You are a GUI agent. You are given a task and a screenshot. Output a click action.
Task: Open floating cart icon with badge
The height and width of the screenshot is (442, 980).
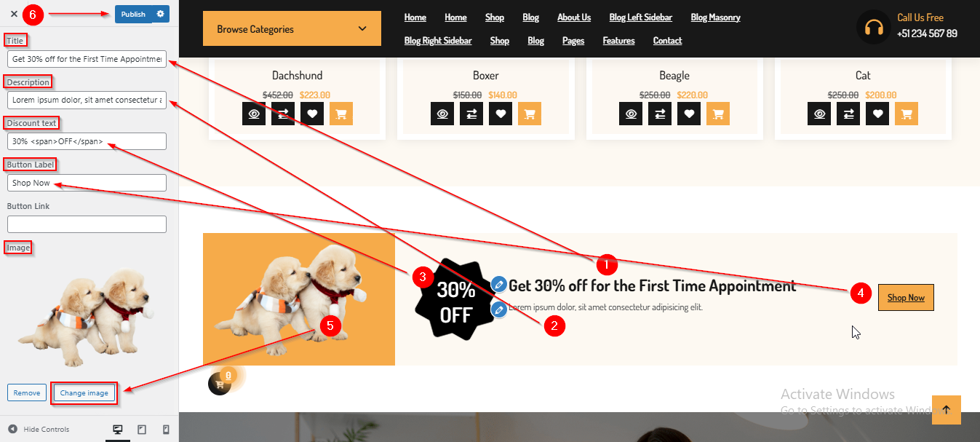[220, 384]
